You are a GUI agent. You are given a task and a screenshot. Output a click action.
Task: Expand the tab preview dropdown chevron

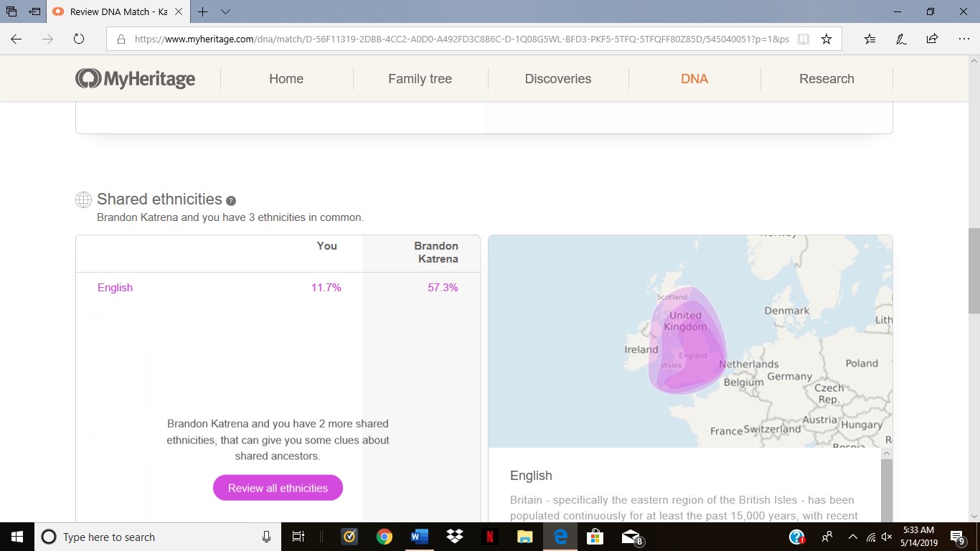[x=226, y=12]
